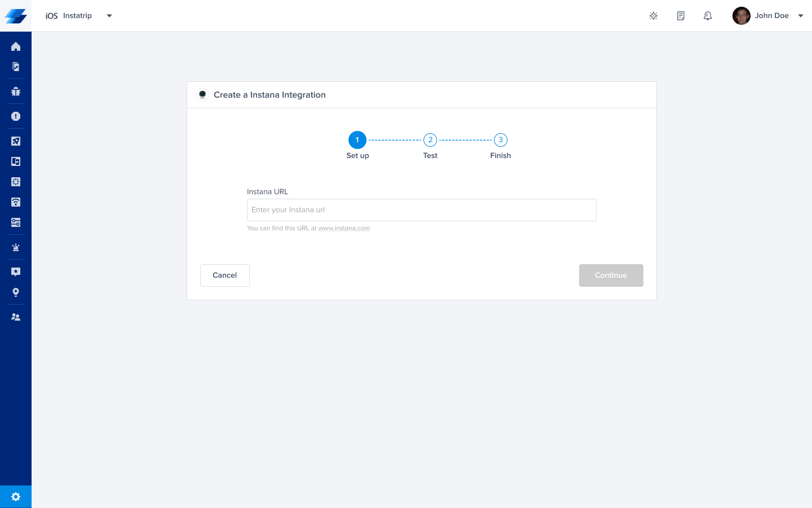
Task: Click the lightbulb ideas icon in sidebar
Action: 16,292
